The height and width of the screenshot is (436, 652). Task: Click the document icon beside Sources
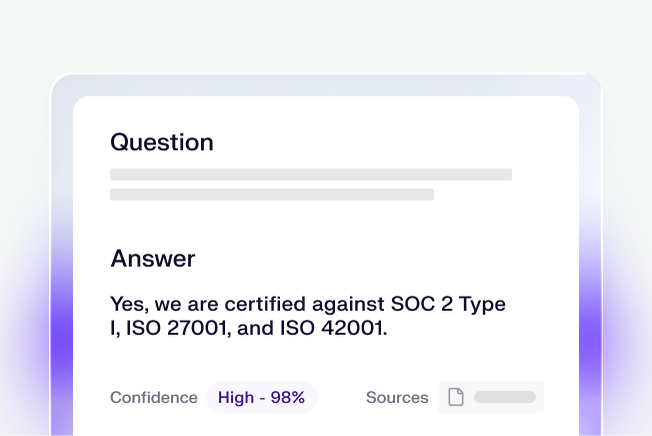tap(456, 397)
